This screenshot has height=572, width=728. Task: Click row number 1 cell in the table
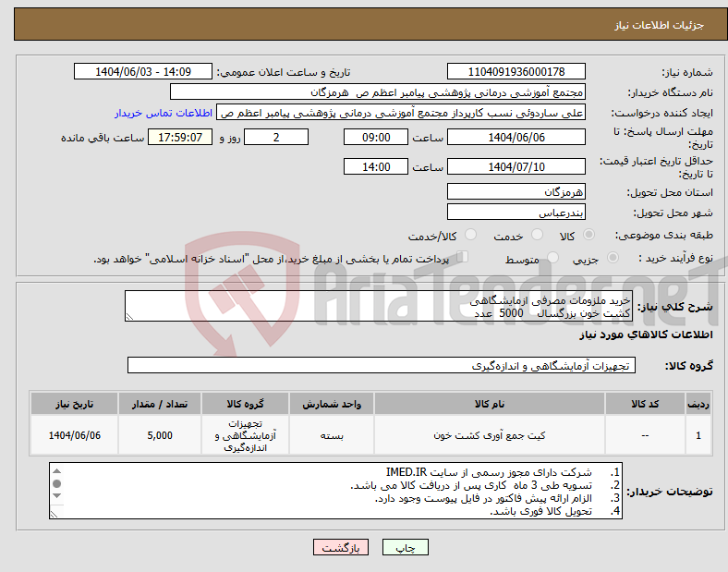pyautogui.click(x=698, y=435)
